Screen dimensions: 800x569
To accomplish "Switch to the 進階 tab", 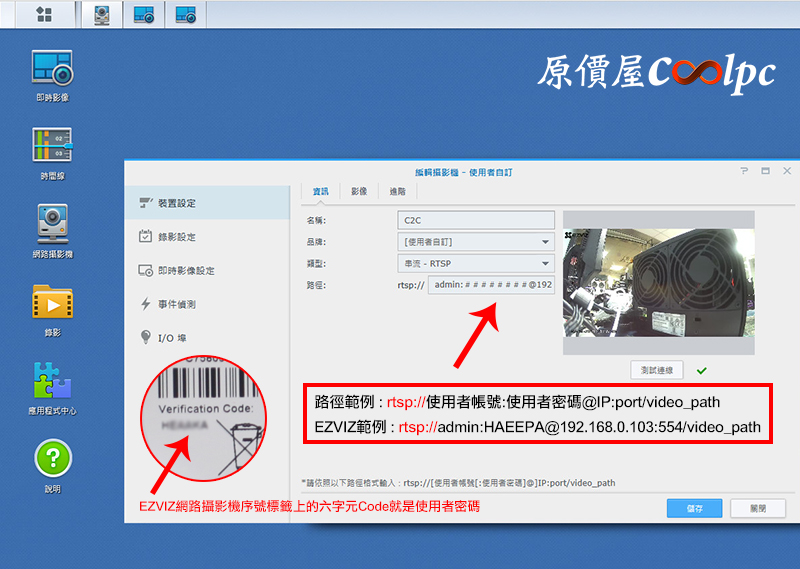I will tap(397, 191).
